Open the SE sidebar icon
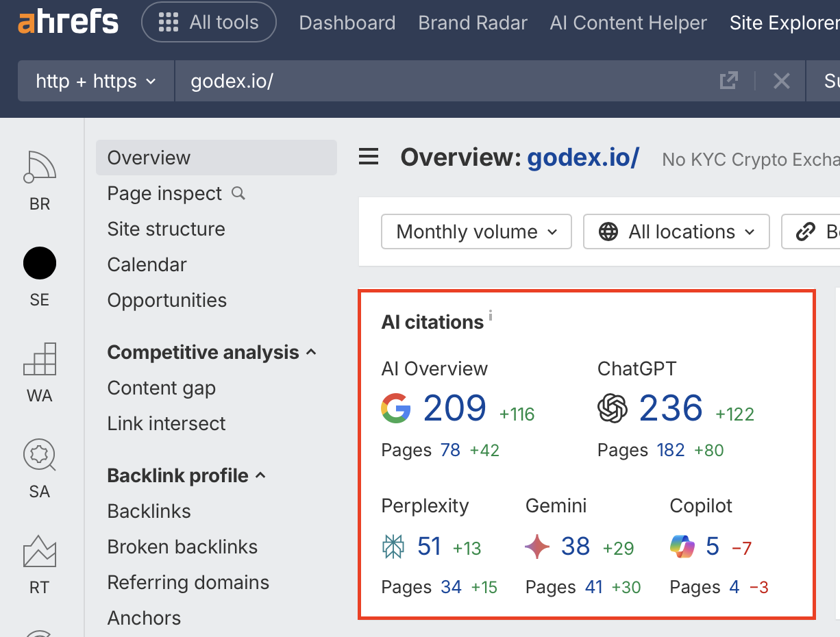The height and width of the screenshot is (637, 840). tap(40, 276)
